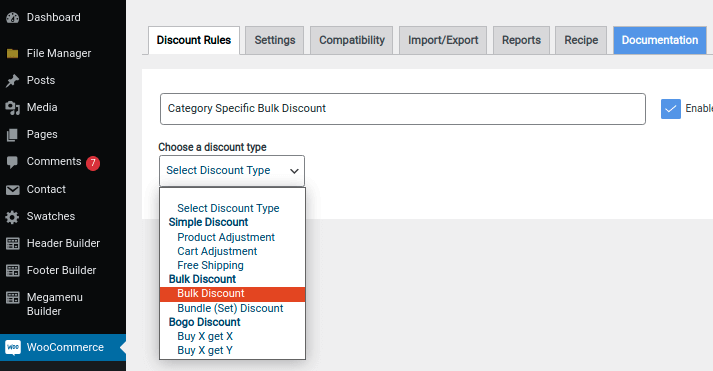This screenshot has width=713, height=371.
Task: Open the Reports tab
Action: coord(521,40)
